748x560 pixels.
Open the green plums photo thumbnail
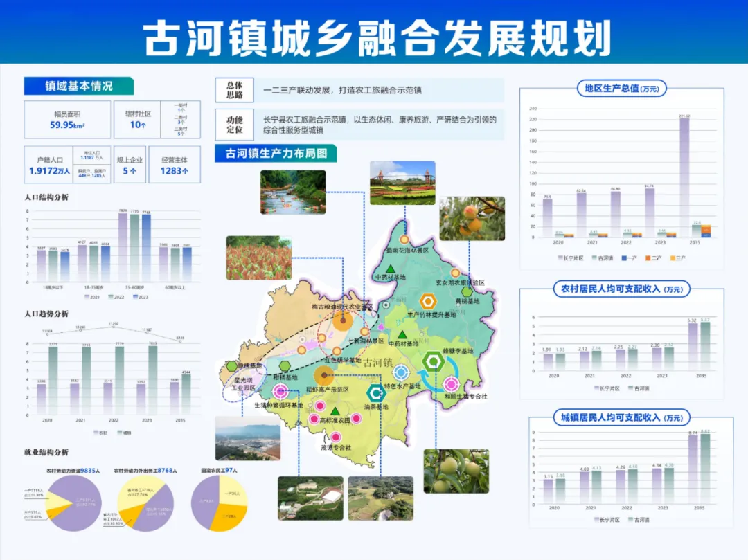point(456,471)
